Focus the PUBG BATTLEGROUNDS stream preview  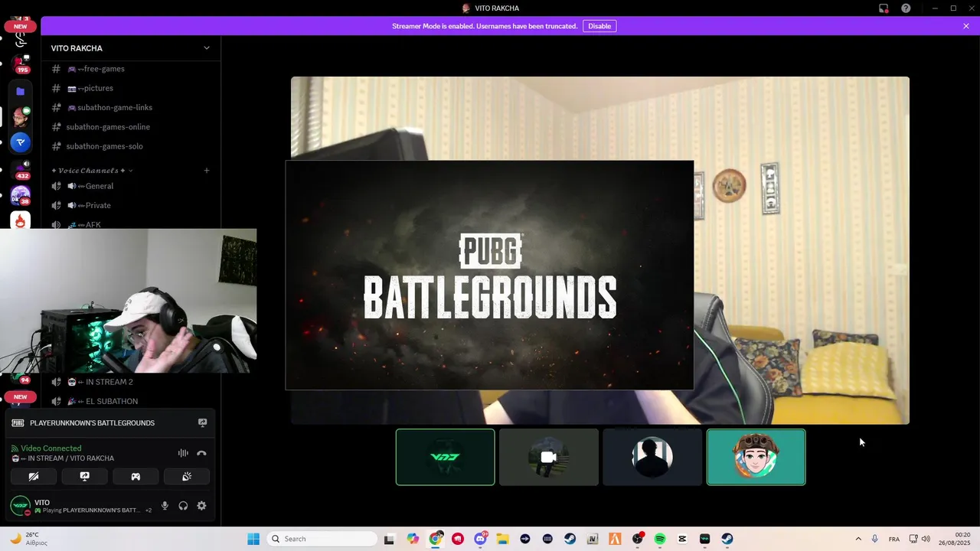(x=490, y=275)
